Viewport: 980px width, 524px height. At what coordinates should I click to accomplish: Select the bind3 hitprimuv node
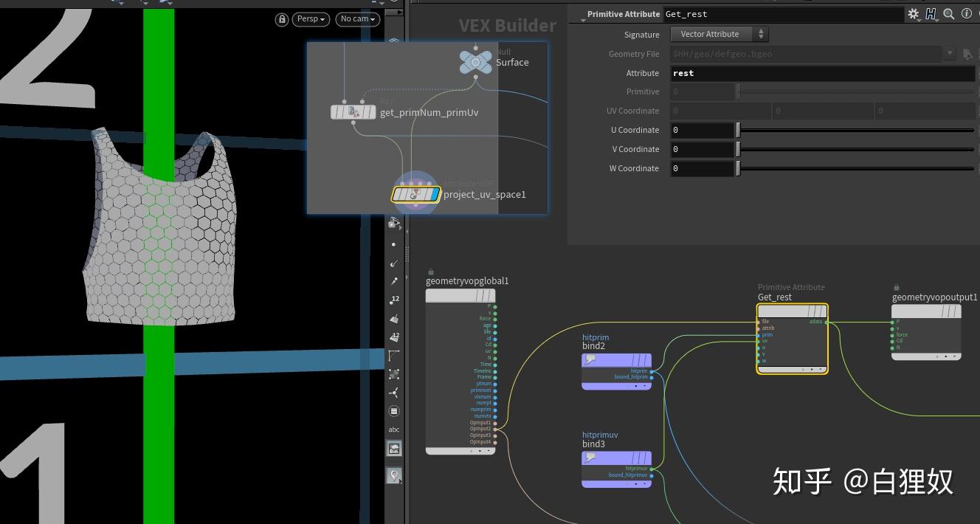[616, 469]
